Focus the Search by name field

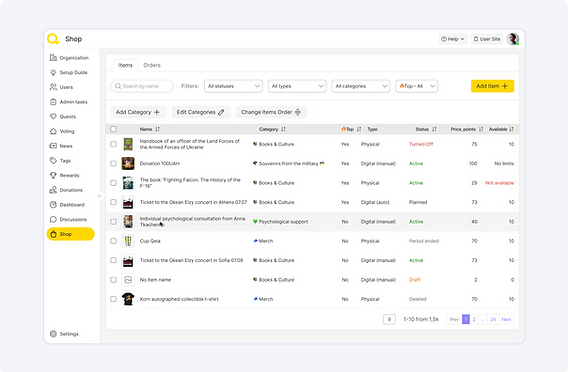[142, 86]
